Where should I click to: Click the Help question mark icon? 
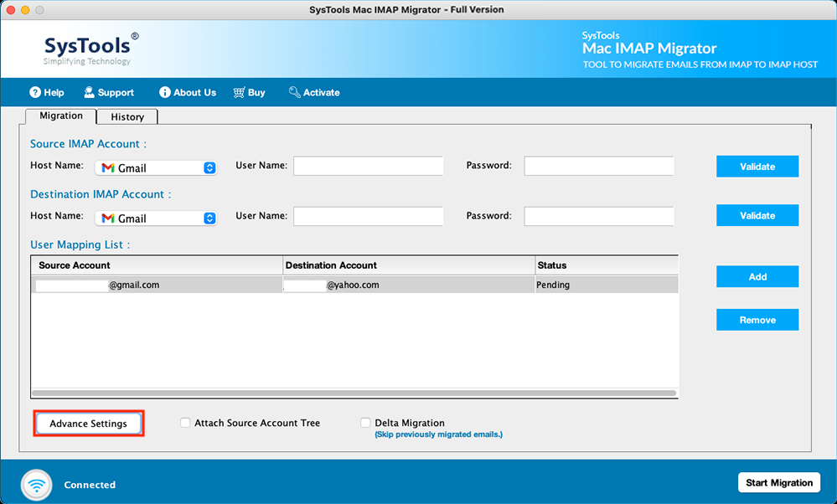tap(35, 92)
